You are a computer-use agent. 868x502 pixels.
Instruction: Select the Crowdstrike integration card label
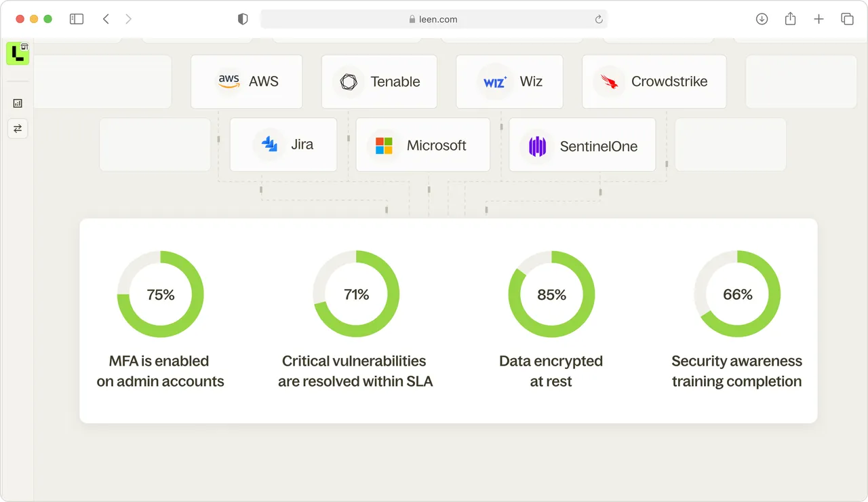click(669, 81)
